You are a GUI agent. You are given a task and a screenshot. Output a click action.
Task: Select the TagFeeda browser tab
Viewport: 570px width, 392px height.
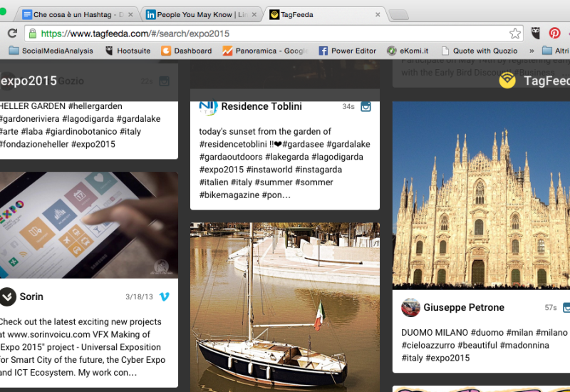[x=323, y=14]
